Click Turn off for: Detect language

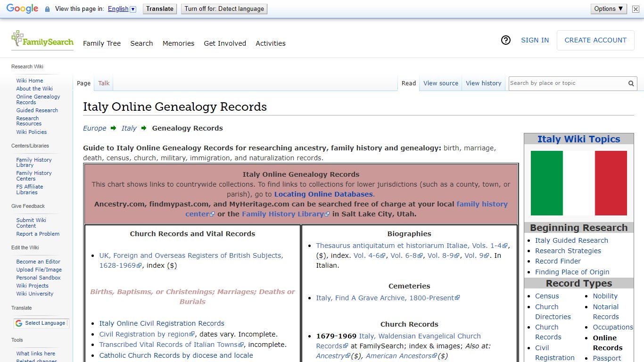[224, 9]
